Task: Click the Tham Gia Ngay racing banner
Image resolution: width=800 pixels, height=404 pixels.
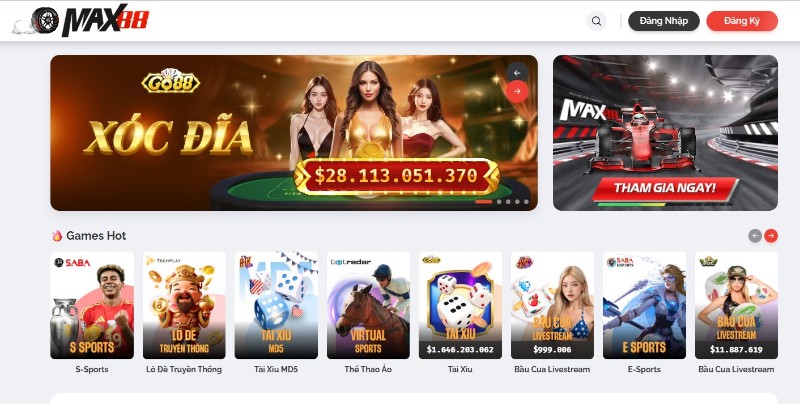Action: 665,133
